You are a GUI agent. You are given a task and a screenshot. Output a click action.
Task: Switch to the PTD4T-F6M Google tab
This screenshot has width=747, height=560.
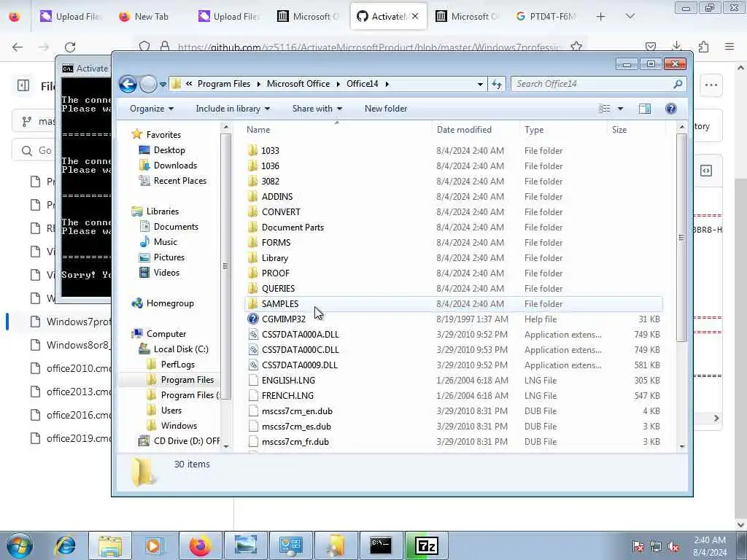546,17
